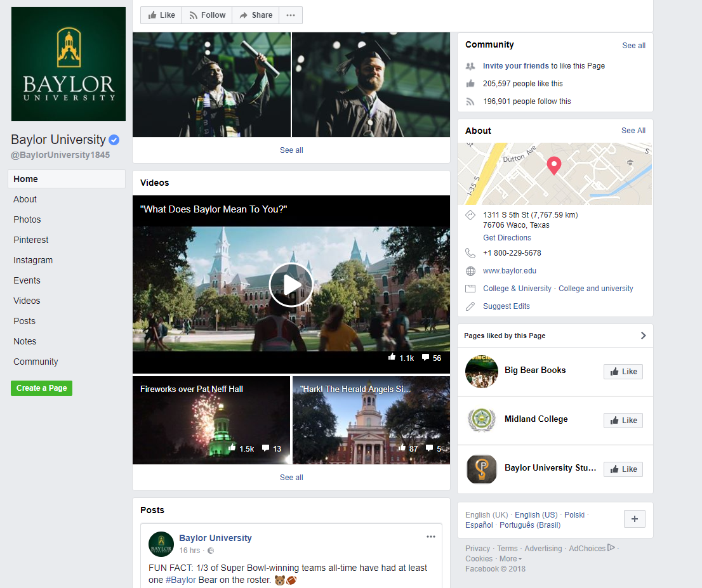Click the comment icon showing 13 on Fireworks video
Viewport: 702px width, 588px height.
click(265, 448)
